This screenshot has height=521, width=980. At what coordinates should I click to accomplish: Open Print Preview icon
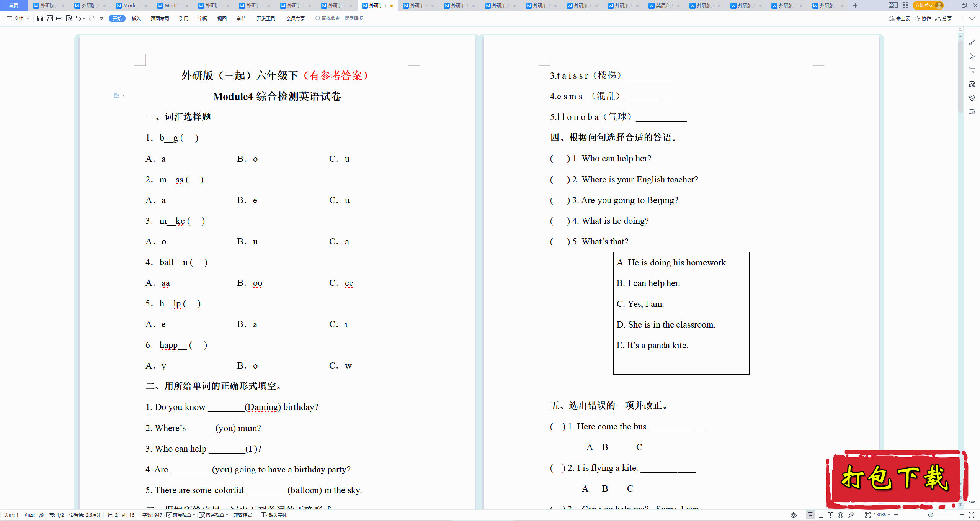click(69, 18)
